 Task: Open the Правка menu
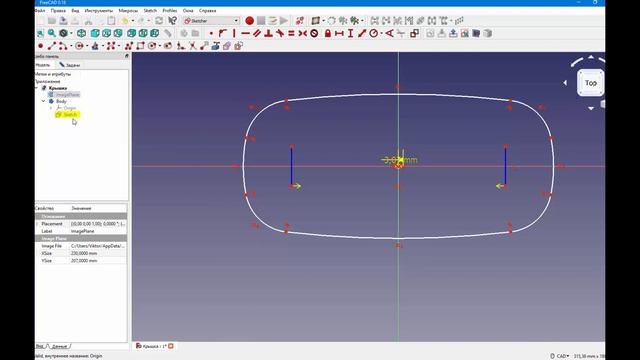(x=58, y=11)
